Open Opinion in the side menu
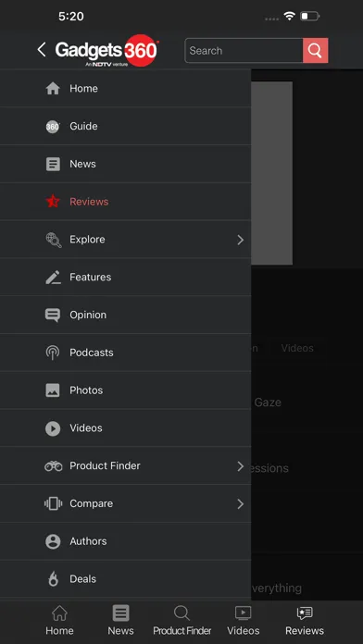This screenshot has height=644, width=363. 88,315
